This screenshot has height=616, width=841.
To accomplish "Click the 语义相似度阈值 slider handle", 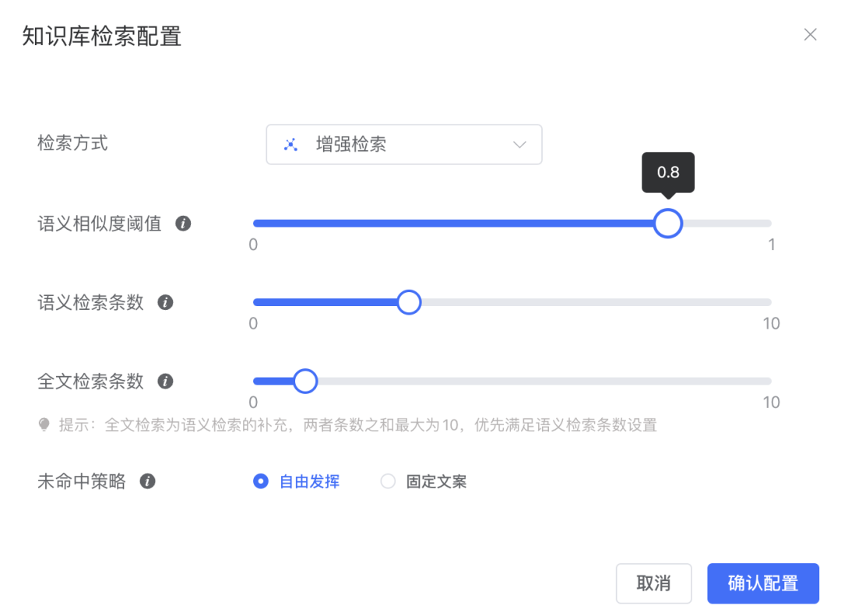I will click(667, 224).
